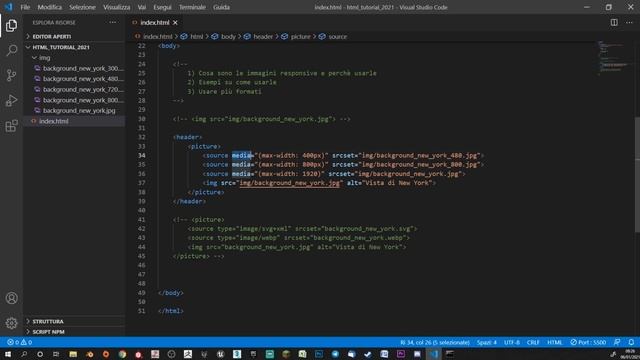The height and width of the screenshot is (360, 640).
Task: Change line ending via CRLF
Action: coord(533,342)
